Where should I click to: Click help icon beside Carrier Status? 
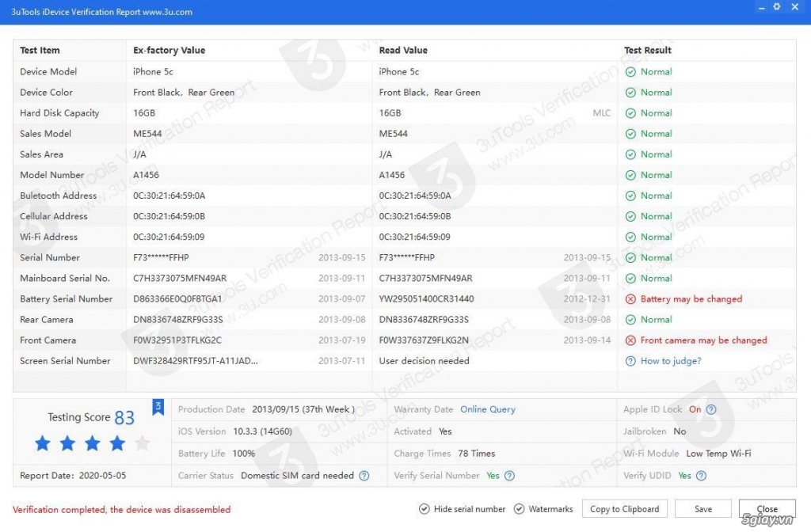(x=364, y=476)
